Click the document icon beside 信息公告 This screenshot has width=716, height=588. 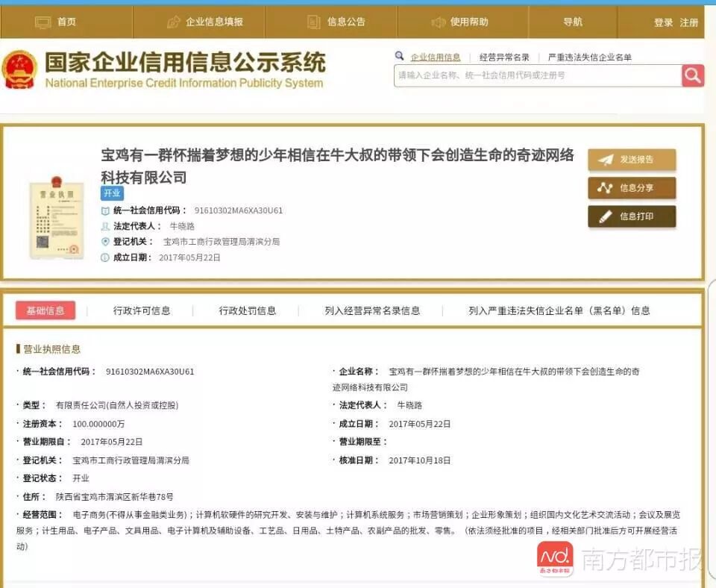point(314,22)
